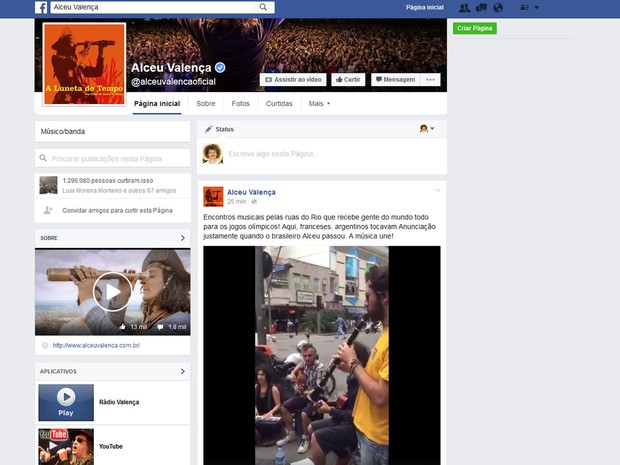Open messages icon in top bar
The height and width of the screenshot is (465, 620).
[481, 8]
